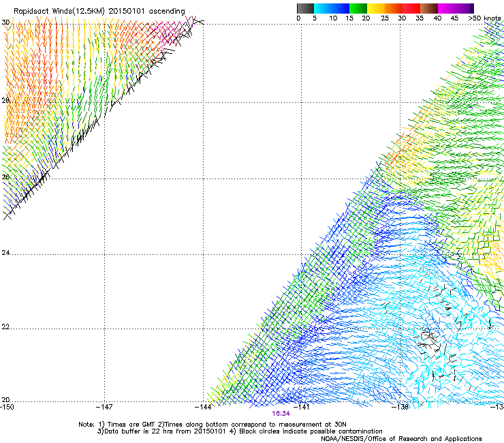
Task: Click the magenta 40–45 knots legend color
Action: pos(447,8)
